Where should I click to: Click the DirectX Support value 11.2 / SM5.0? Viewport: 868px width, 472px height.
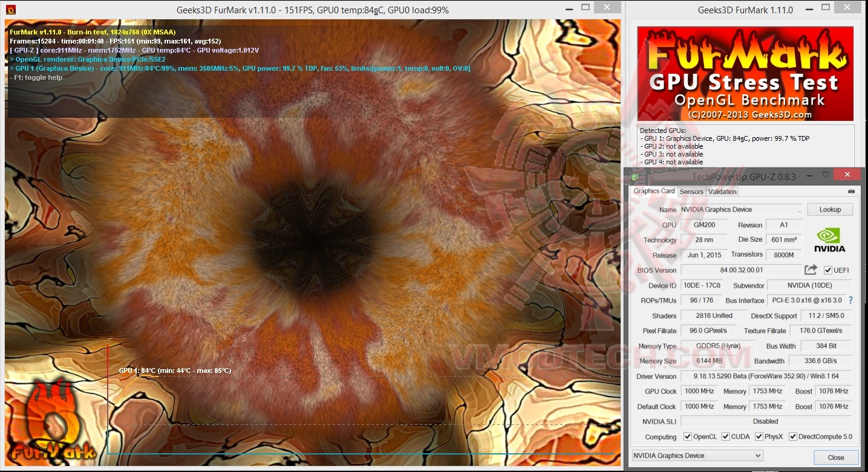[826, 315]
